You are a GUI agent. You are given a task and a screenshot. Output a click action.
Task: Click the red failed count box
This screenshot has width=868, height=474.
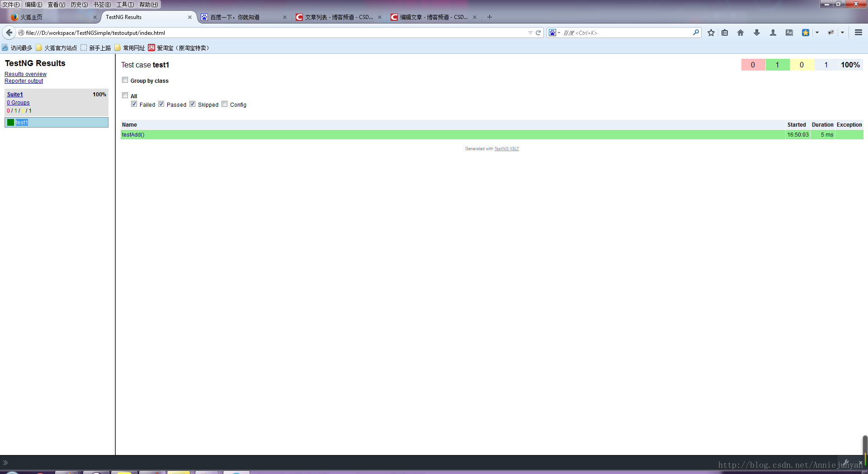(x=753, y=65)
